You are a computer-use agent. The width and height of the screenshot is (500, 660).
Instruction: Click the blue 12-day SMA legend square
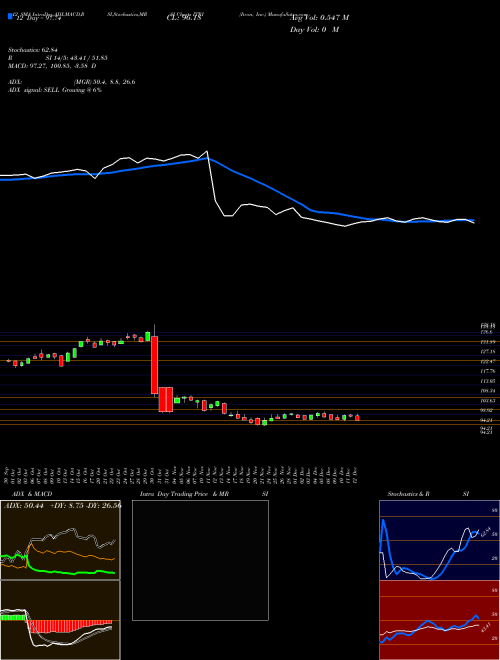click(10, 16)
